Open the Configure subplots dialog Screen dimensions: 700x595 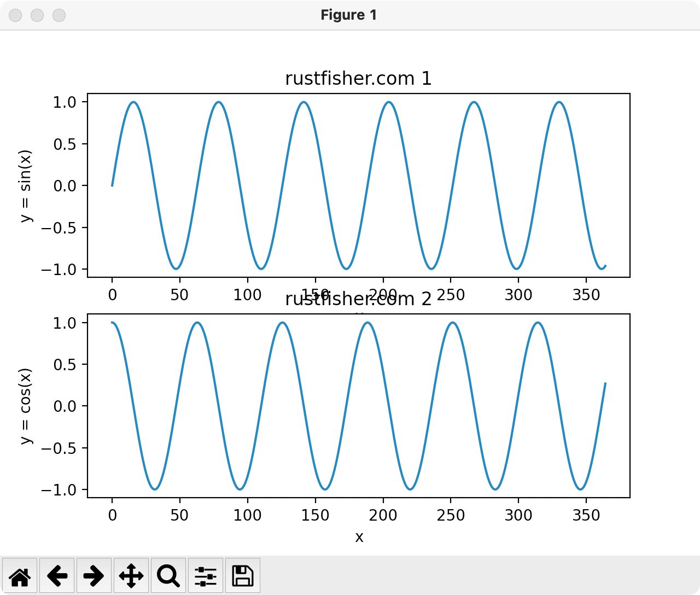click(x=206, y=575)
